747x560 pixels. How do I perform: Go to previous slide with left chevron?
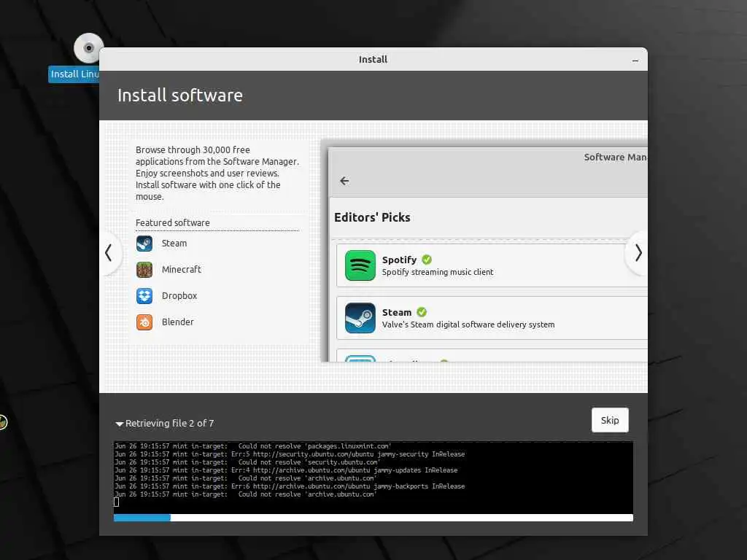click(109, 253)
